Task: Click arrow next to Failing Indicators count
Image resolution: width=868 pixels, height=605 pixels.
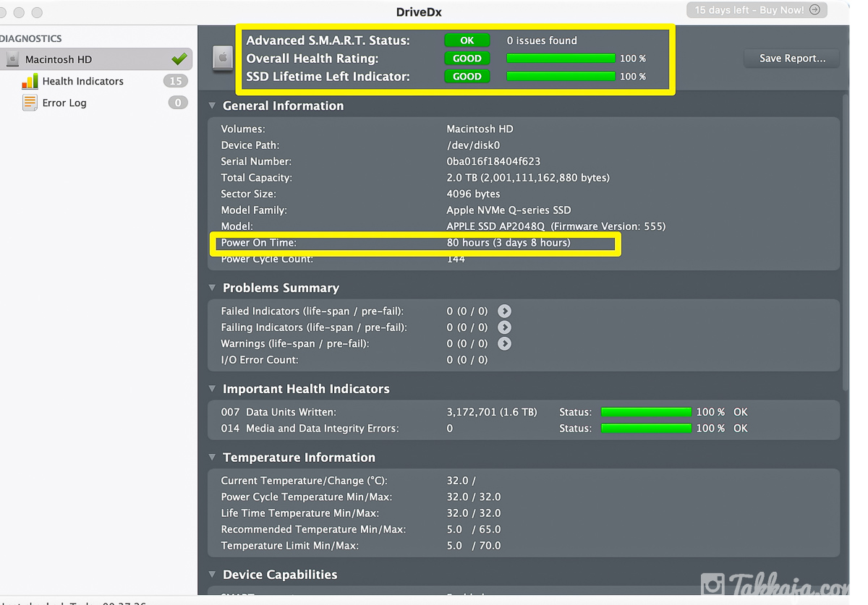Action: pyautogui.click(x=504, y=327)
